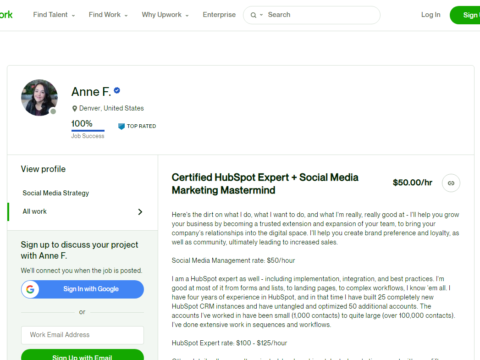Click the "Social Media Management rate: $50/hour" line
The image size is (480, 360).
233,260
